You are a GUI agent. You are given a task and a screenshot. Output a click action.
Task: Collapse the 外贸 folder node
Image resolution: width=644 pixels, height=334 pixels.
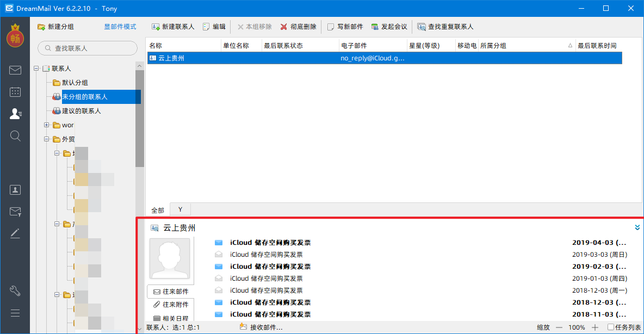46,139
